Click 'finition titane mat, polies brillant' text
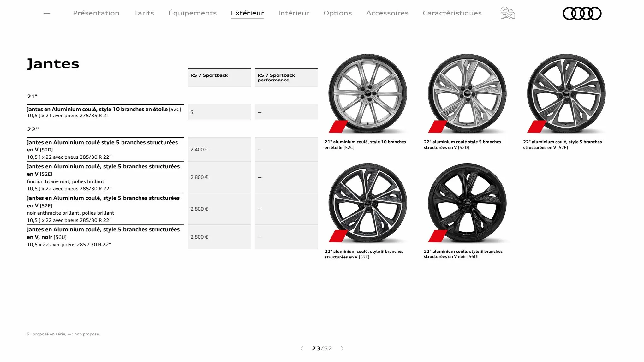This screenshot has height=362, width=644. tap(65, 181)
